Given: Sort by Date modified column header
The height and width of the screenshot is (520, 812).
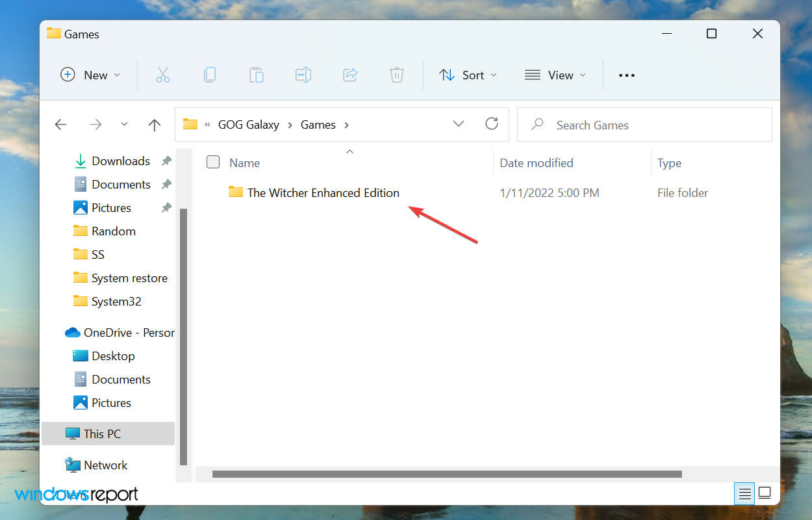Looking at the screenshot, I should pyautogui.click(x=537, y=163).
